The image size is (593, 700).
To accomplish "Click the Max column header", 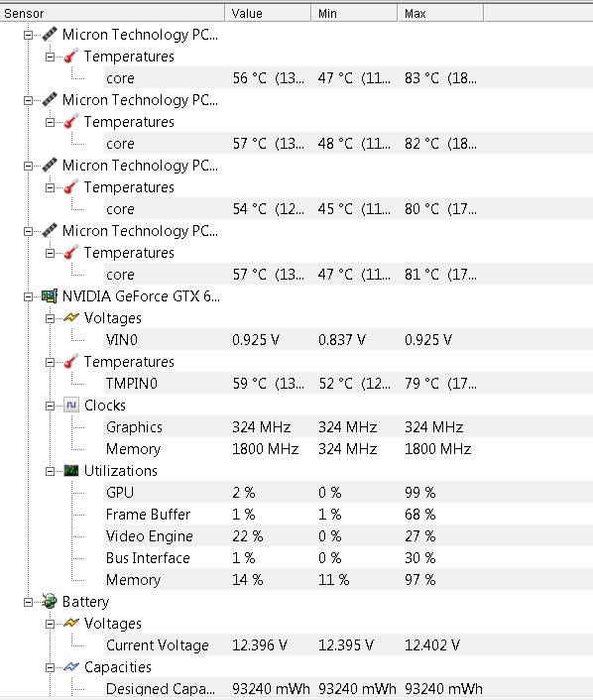I will click(x=440, y=14).
